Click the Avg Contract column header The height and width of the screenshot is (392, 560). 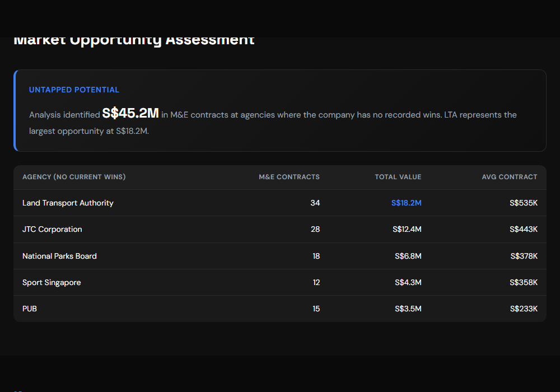tap(509, 177)
